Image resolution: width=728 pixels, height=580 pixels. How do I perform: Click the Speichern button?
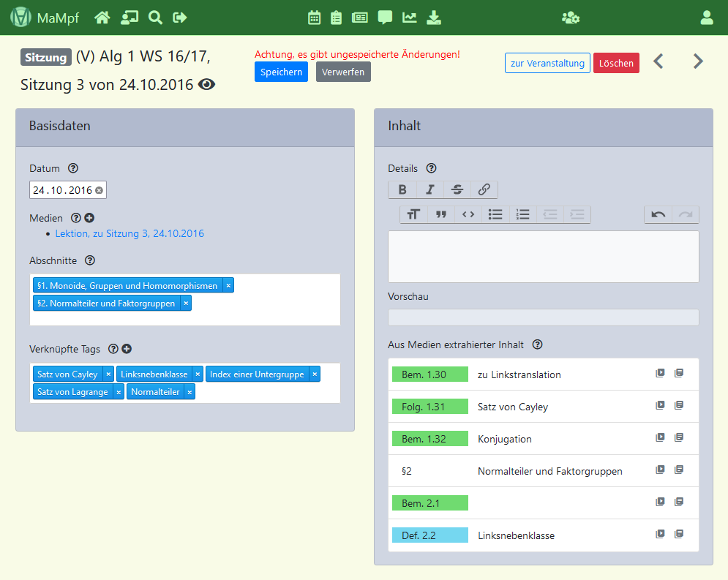coord(281,72)
